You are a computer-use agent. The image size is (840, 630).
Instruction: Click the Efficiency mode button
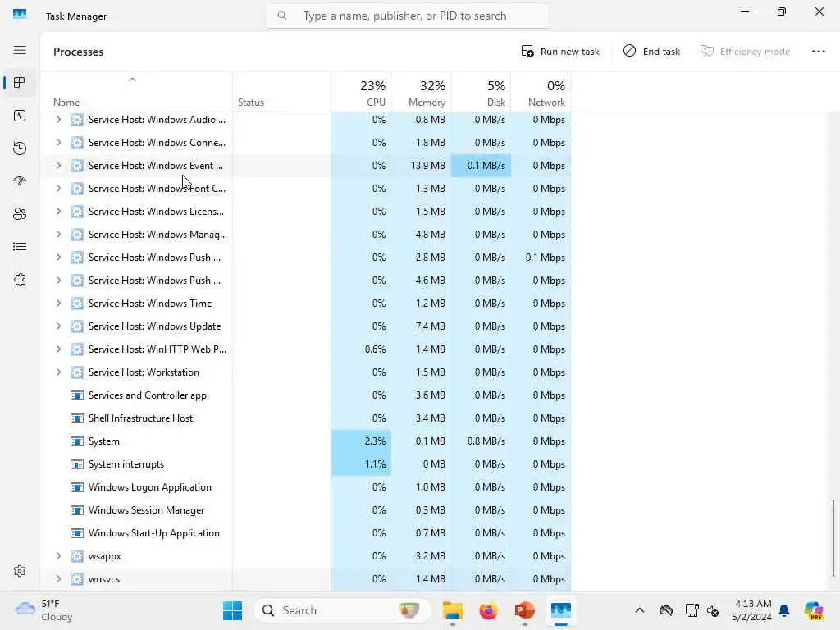pyautogui.click(x=745, y=52)
